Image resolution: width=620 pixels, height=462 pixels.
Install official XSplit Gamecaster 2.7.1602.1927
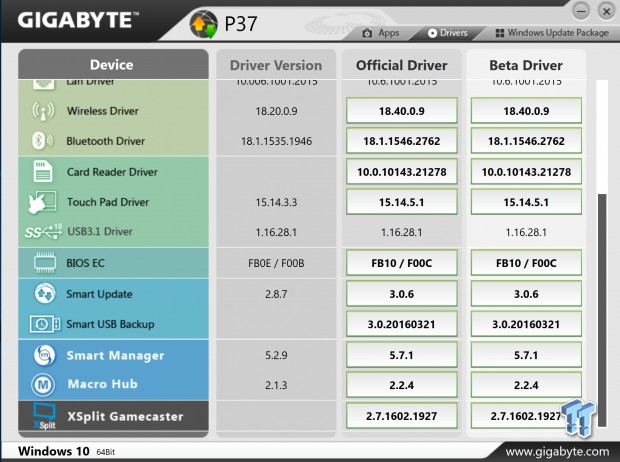pyautogui.click(x=402, y=416)
